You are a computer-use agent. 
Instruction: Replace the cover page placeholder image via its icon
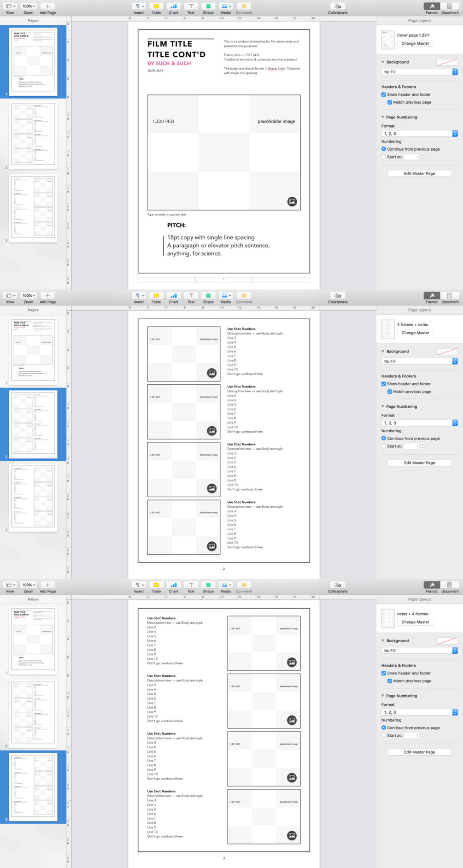[x=292, y=202]
